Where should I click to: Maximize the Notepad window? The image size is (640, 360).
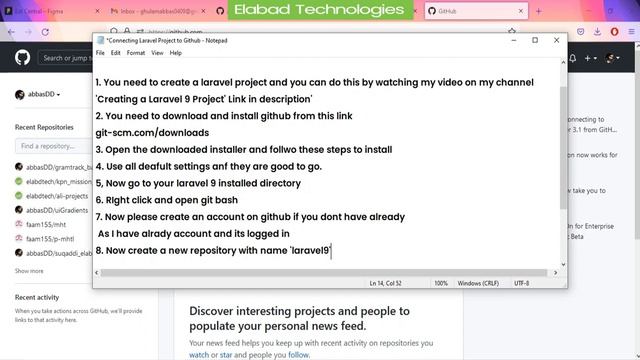(x=535, y=40)
